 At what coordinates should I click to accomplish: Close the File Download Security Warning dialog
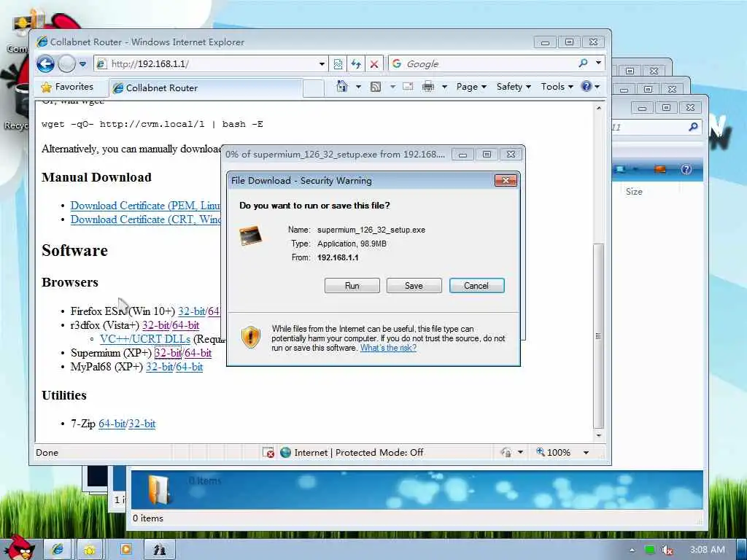(506, 181)
